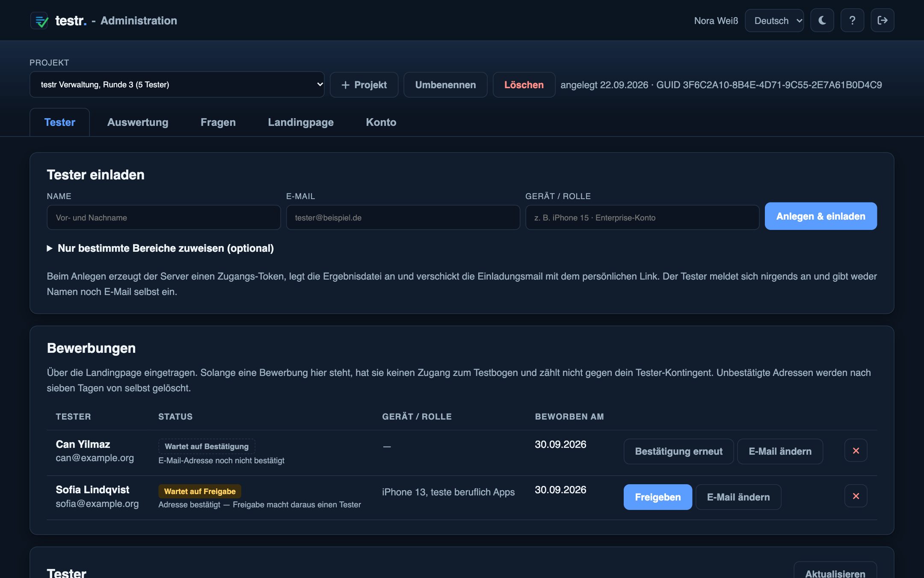Click the name 'Can Yilmaz'

tap(83, 444)
